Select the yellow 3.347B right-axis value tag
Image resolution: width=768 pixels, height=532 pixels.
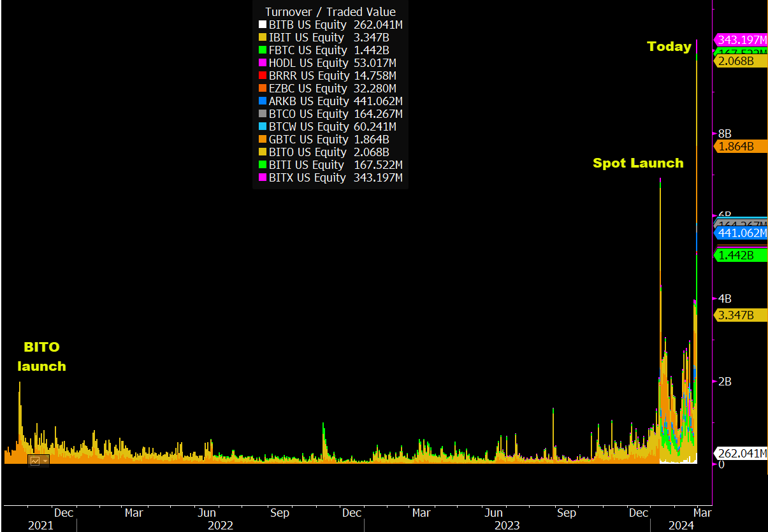tap(736, 315)
